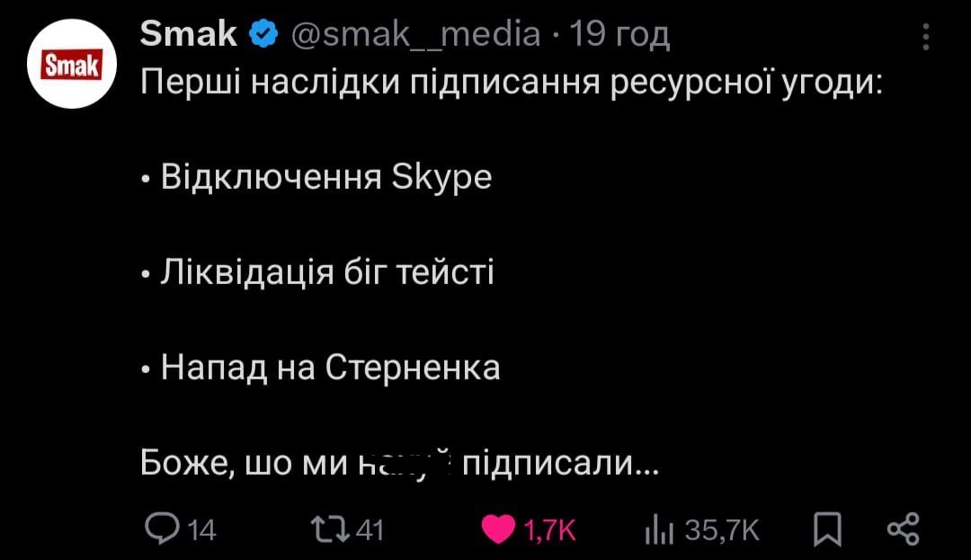
Task: Open the @smak__media handle link
Action: click(416, 34)
